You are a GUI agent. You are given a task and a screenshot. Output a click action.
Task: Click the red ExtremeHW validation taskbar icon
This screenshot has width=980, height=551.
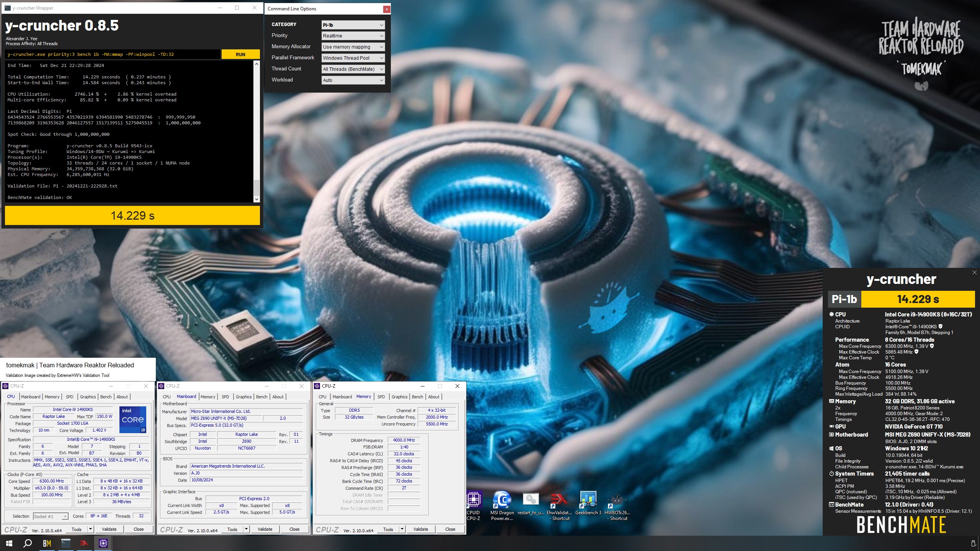(x=84, y=543)
